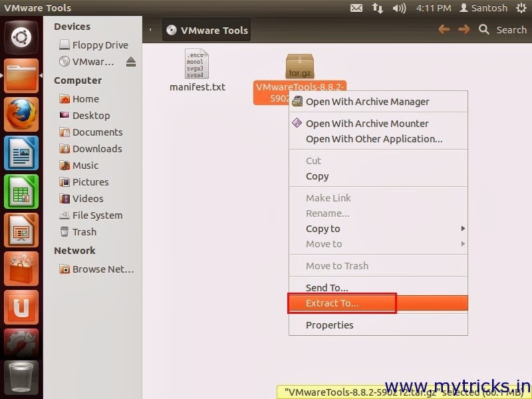Open File System in the sidebar

(x=91, y=215)
